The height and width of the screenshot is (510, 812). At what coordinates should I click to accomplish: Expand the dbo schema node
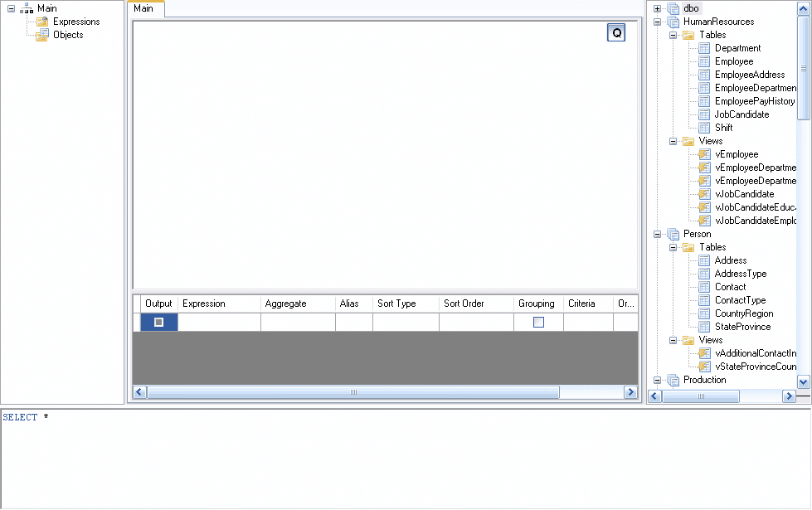656,8
